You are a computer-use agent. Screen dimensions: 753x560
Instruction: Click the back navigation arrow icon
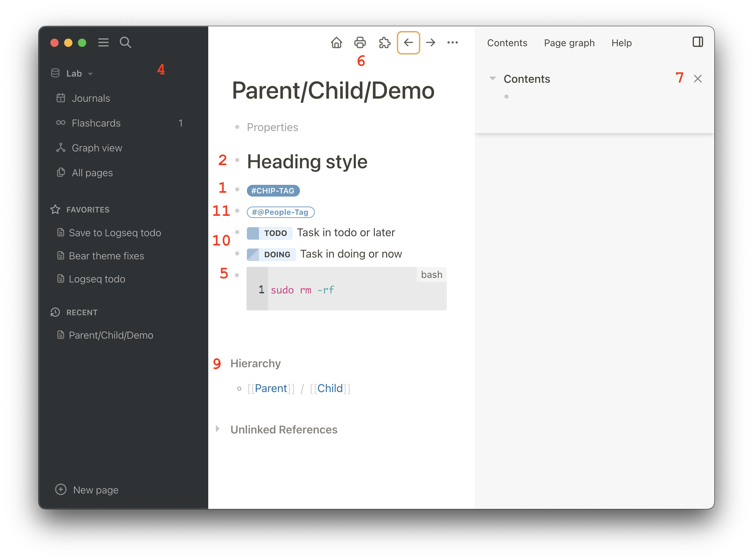[408, 42]
